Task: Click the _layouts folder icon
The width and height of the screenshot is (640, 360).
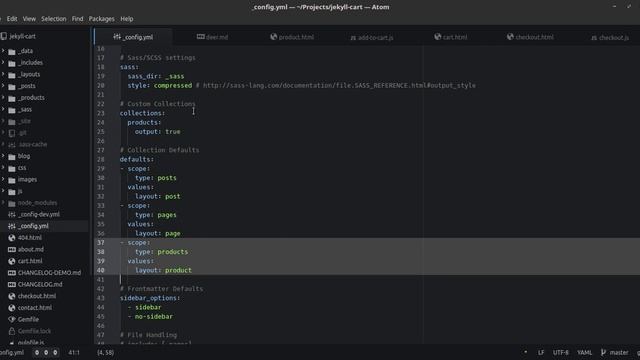Action: 12,75
